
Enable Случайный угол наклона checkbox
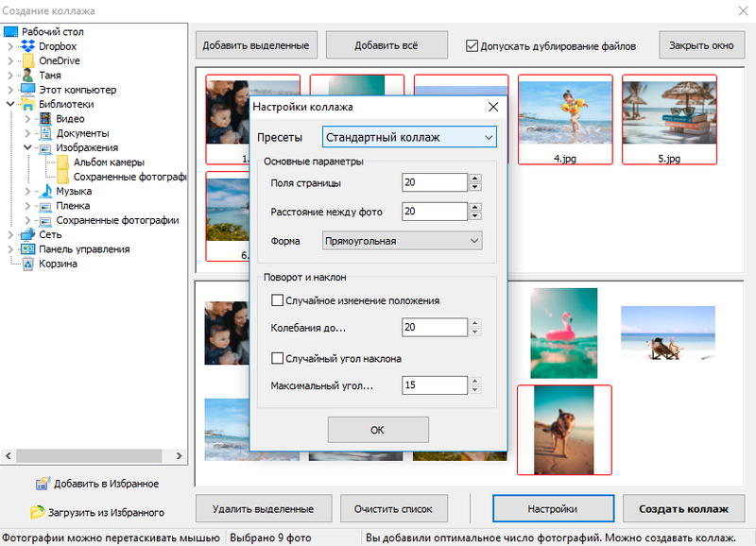(277, 358)
